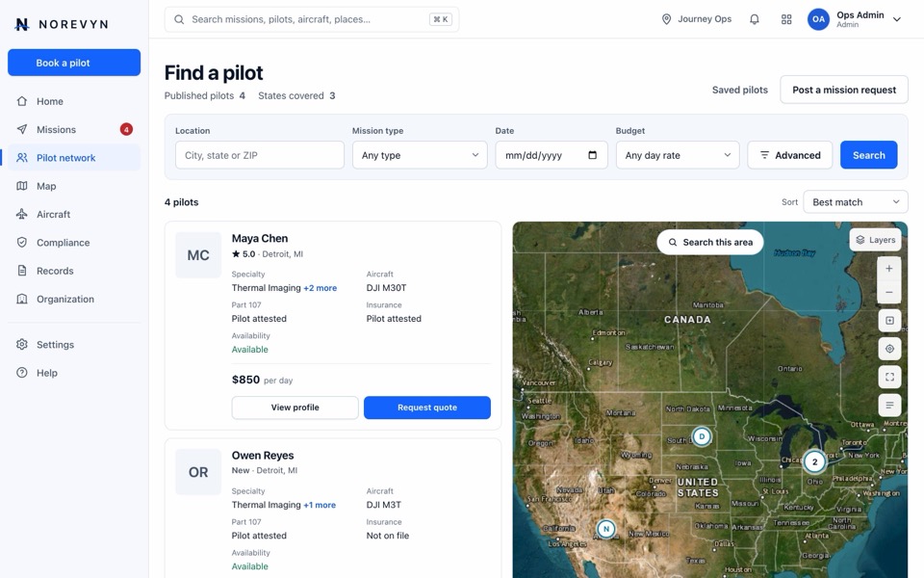Open the date picker calendar icon
Screen dimensions: 924x578
(592, 155)
